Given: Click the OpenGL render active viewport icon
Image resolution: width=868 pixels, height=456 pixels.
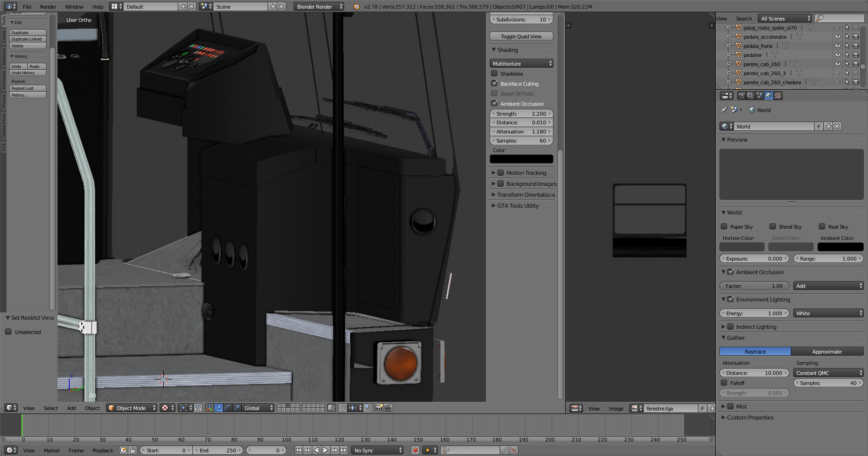Looking at the screenshot, I should 379,408.
